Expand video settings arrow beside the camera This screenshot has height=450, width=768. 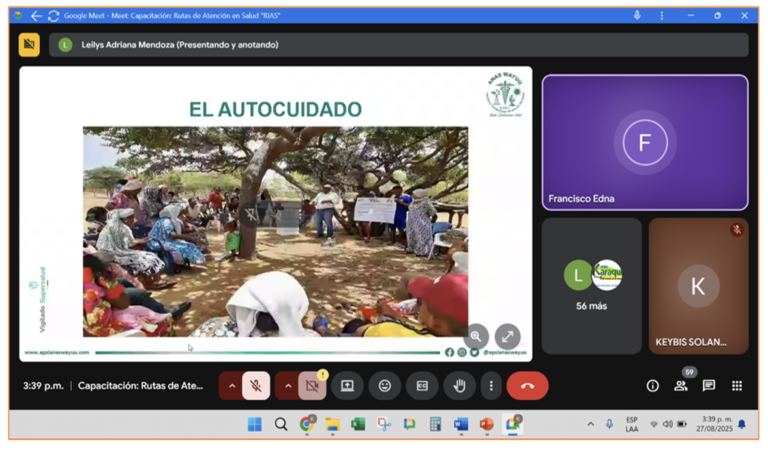pos(288,386)
